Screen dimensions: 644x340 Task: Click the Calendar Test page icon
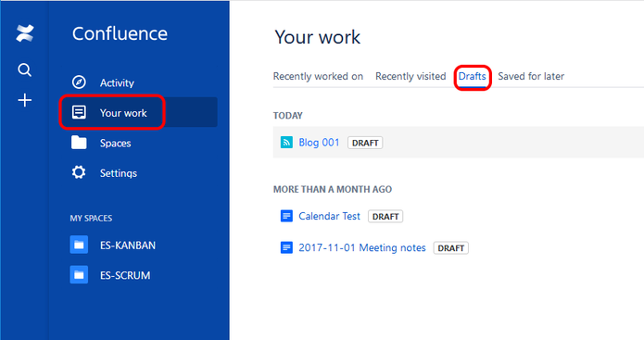286,216
